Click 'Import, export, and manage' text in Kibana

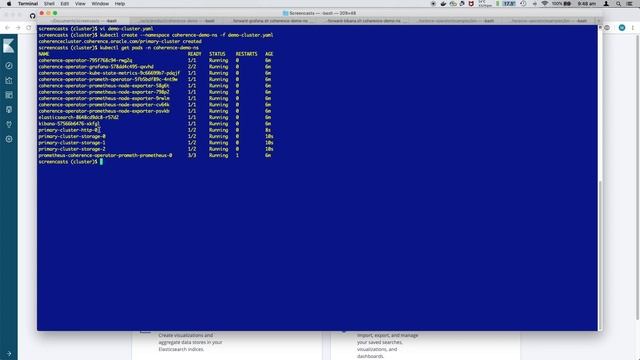pos(387,335)
